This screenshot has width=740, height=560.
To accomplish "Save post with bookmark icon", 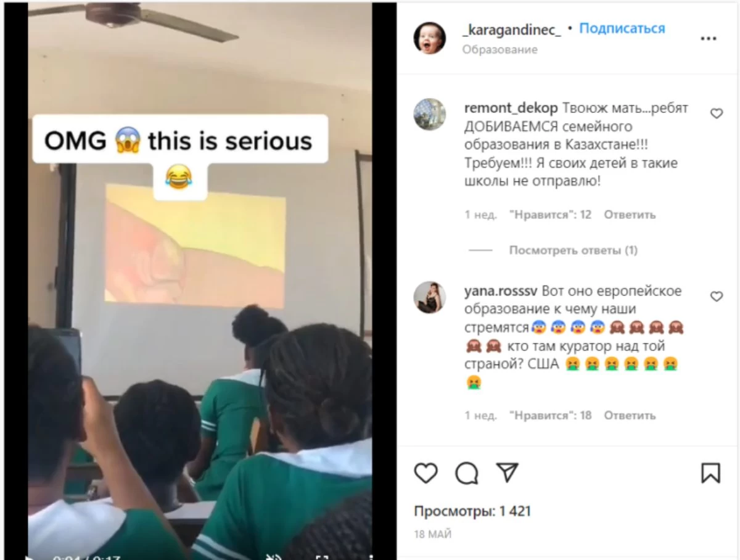I will coord(710,473).
